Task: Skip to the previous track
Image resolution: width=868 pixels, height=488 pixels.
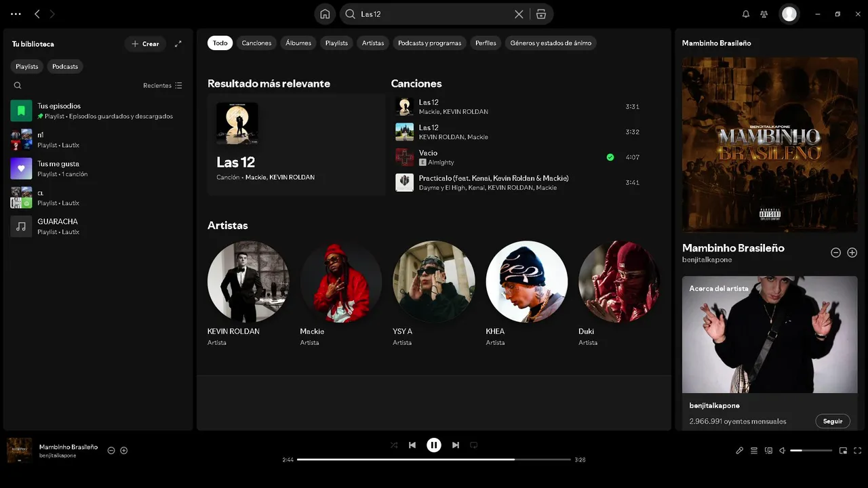Action: coord(412,445)
